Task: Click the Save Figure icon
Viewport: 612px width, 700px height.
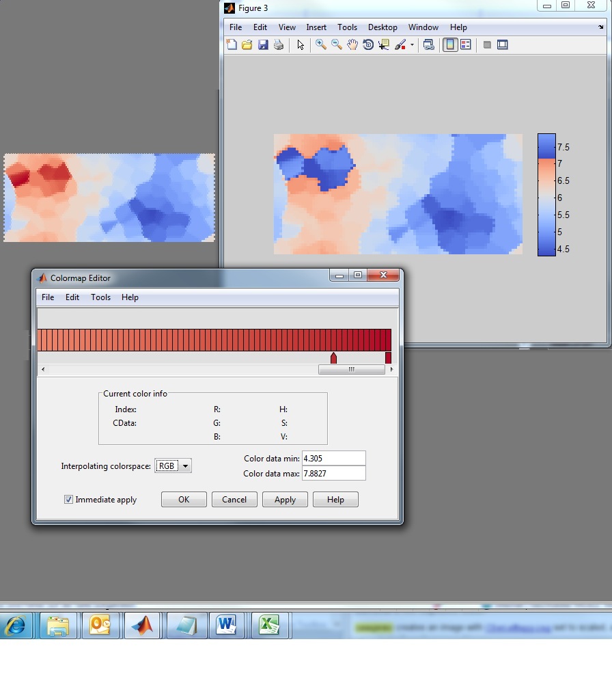Action: [x=263, y=45]
